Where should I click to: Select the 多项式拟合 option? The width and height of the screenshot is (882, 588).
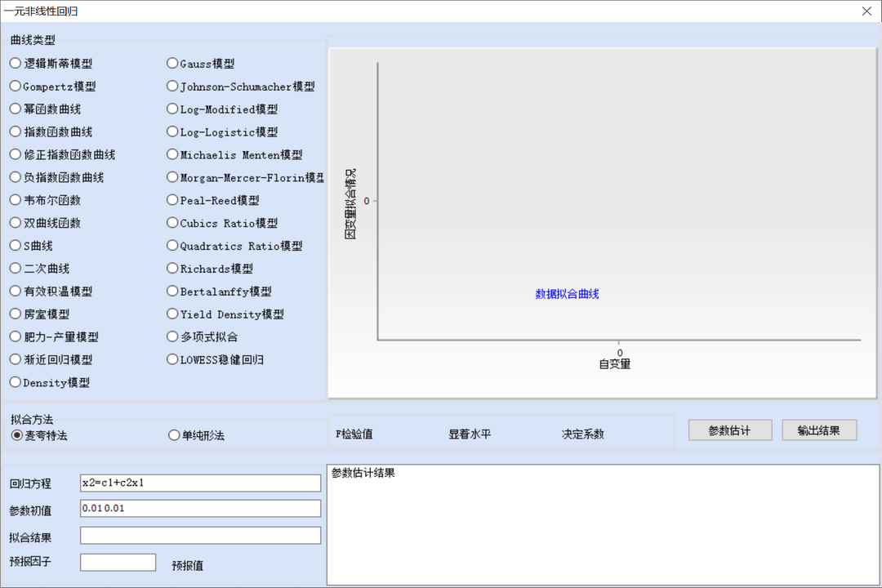tap(171, 336)
